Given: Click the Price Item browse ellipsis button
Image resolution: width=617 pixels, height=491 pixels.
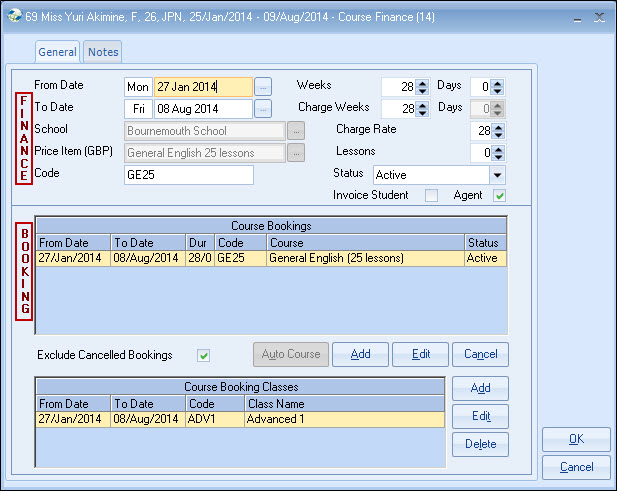Looking at the screenshot, I should coord(295,153).
